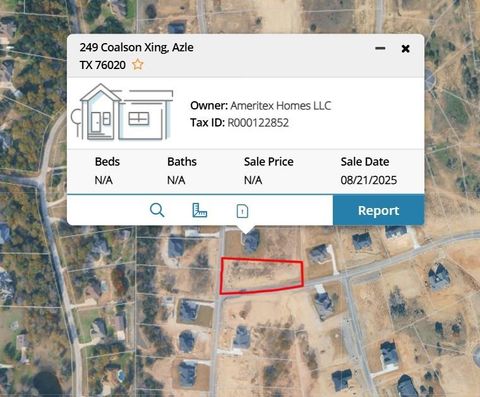Viewport: 480px width, 397px height.
Task: Click the TX 76020 zip text
Action: point(103,65)
